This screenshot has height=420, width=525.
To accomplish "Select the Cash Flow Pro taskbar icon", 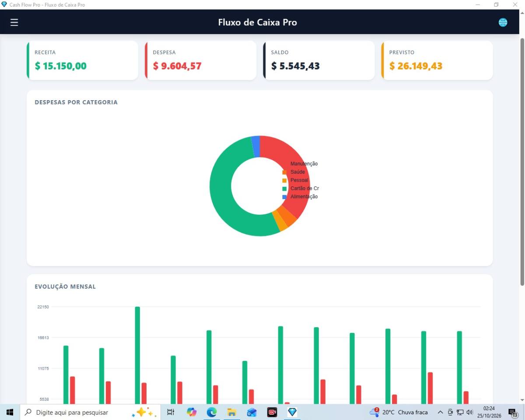I will point(292,412).
